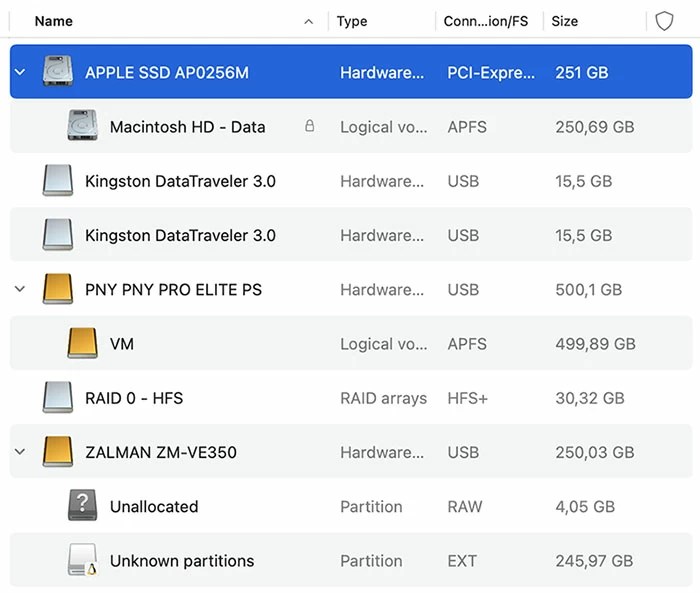Sort by the Conn...ion/FS column header
This screenshot has width=700, height=593.
click(486, 21)
